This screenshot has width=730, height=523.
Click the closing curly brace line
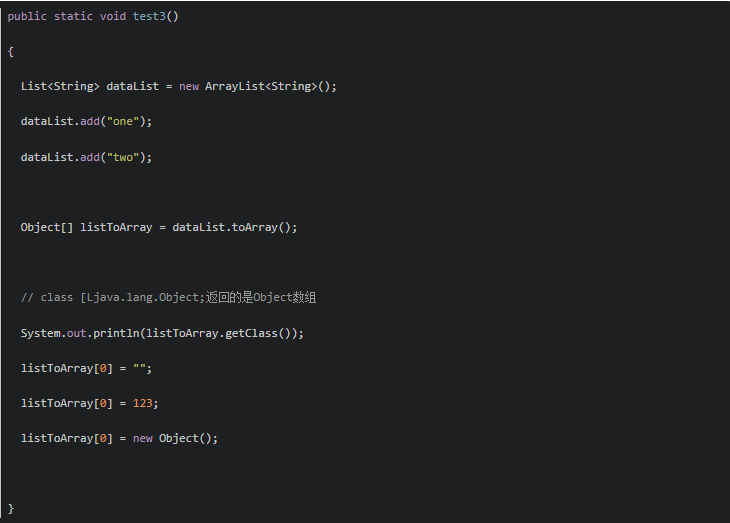[11, 509]
